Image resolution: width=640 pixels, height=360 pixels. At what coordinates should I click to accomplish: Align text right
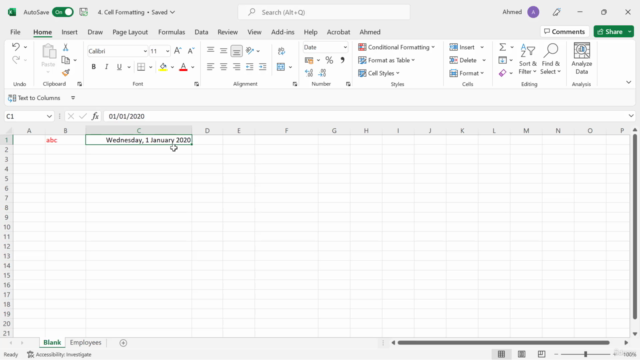coord(236,67)
